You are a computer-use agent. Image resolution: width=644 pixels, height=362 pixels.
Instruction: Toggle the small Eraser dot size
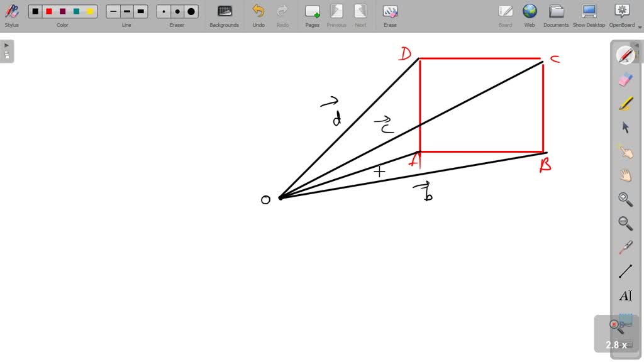pyautogui.click(x=163, y=11)
